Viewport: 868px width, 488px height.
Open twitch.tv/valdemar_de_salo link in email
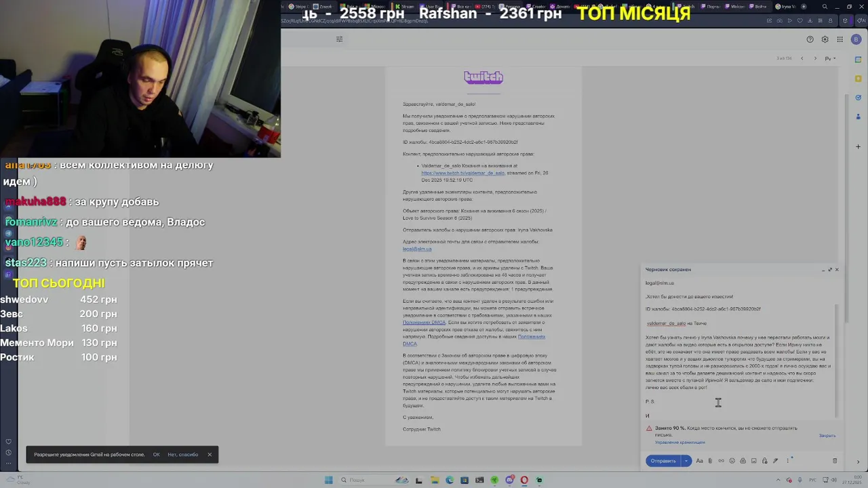[x=463, y=174]
